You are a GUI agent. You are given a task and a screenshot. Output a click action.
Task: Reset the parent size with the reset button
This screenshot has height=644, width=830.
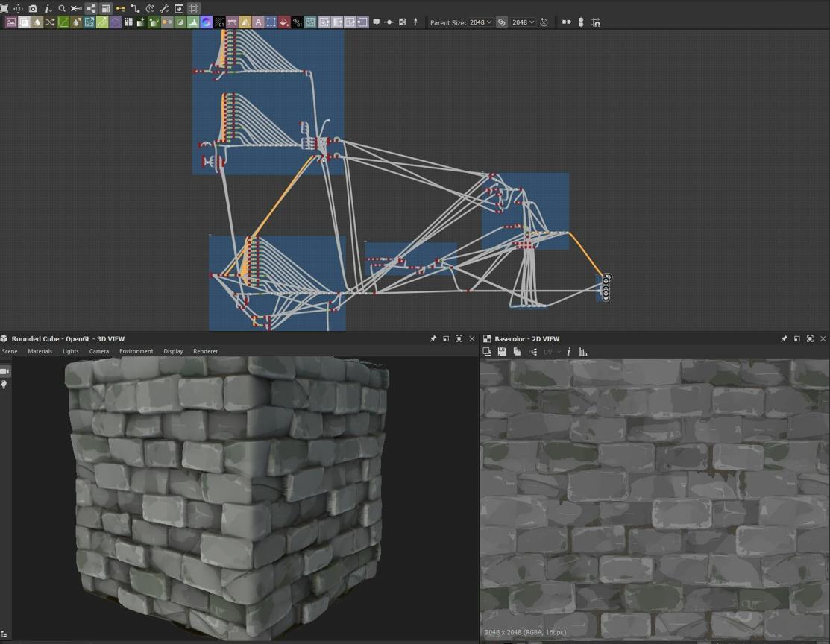pos(544,22)
